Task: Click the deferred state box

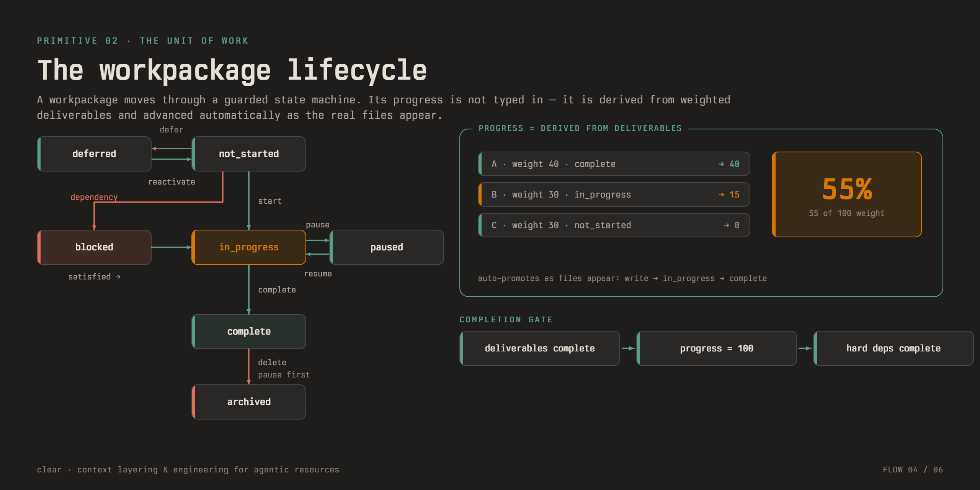Action: coord(94,154)
